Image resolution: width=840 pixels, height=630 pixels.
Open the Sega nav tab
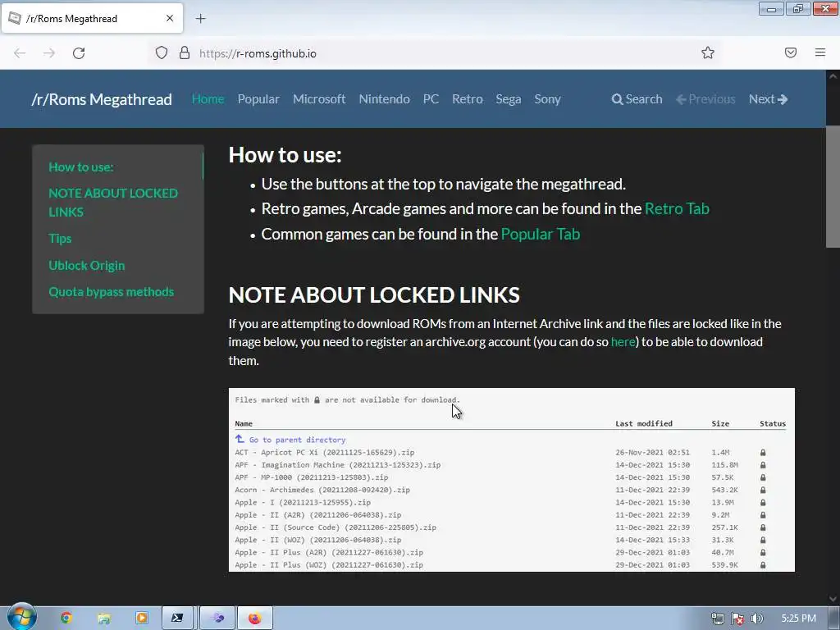[x=508, y=99]
